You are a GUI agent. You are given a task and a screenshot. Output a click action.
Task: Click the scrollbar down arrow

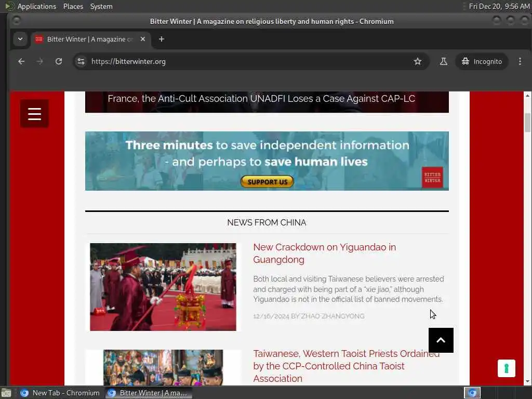[527, 381]
